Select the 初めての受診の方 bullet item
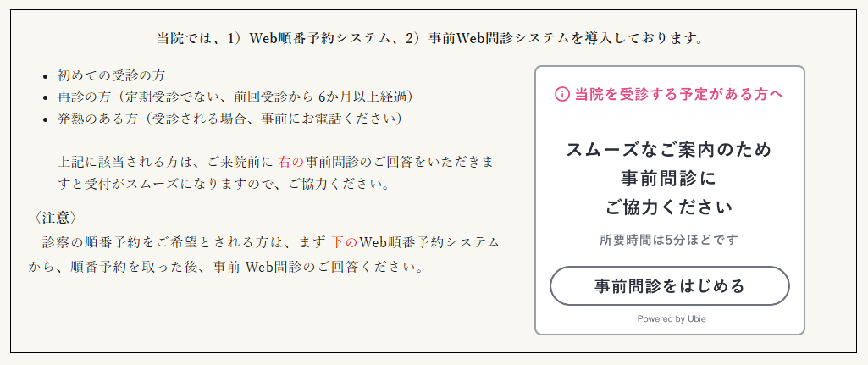868x365 pixels. pos(111,76)
